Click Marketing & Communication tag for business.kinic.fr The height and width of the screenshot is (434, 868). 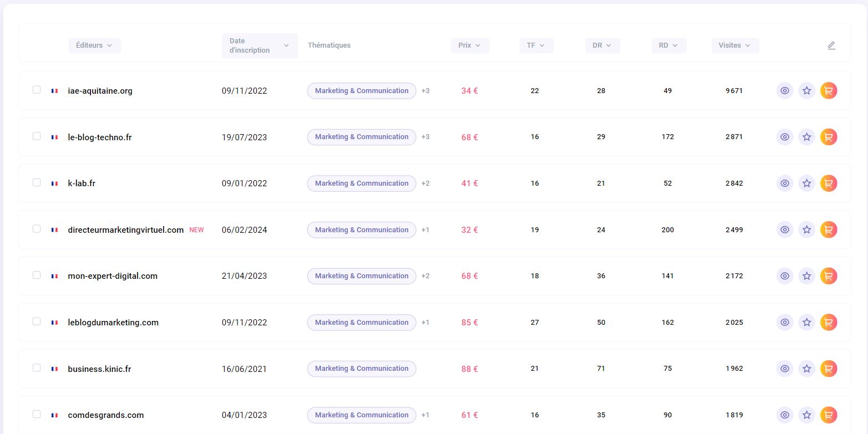(362, 369)
